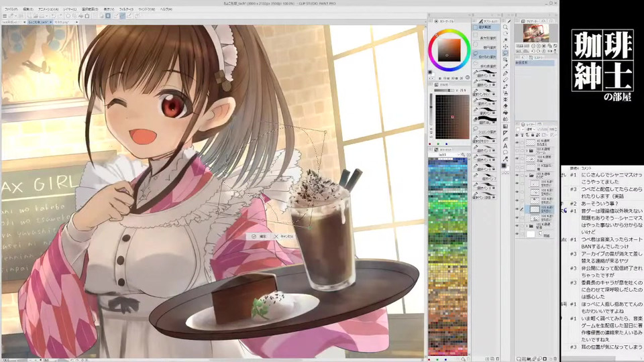Collapse the opened folder in layer list

(526, 176)
